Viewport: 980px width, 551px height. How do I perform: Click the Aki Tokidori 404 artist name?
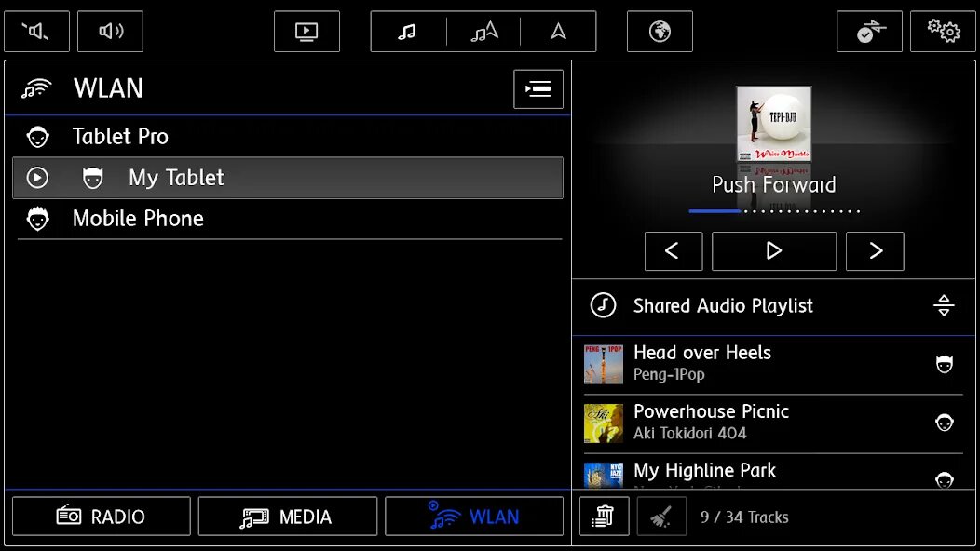[x=690, y=433]
